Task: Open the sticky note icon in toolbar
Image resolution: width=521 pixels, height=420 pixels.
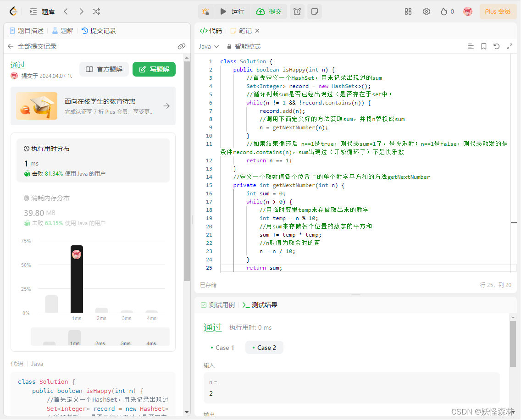Action: click(314, 11)
